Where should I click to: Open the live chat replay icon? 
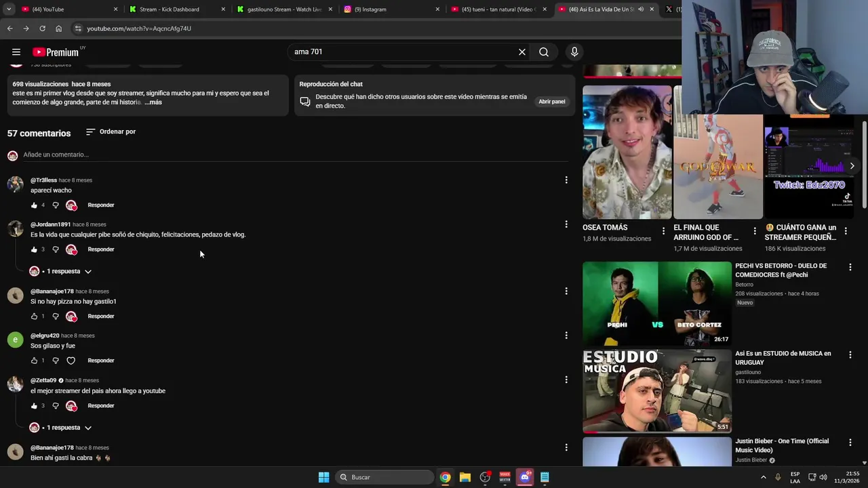coord(305,102)
